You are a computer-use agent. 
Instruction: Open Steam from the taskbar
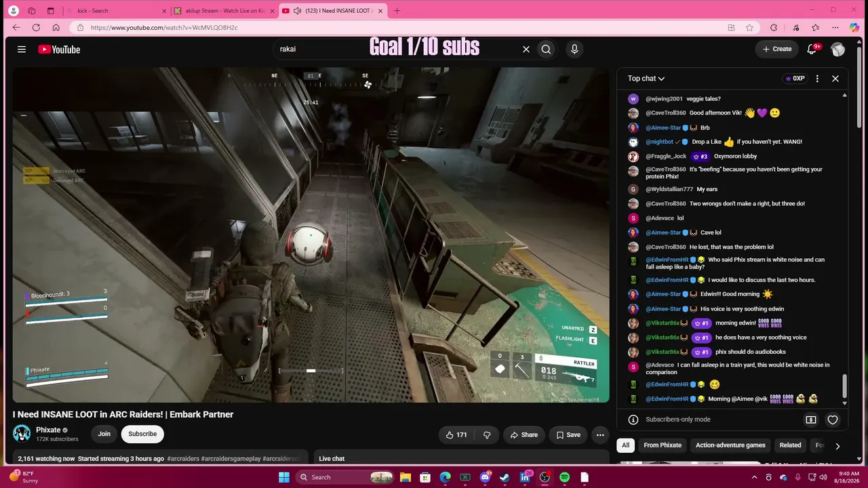pyautogui.click(x=505, y=477)
